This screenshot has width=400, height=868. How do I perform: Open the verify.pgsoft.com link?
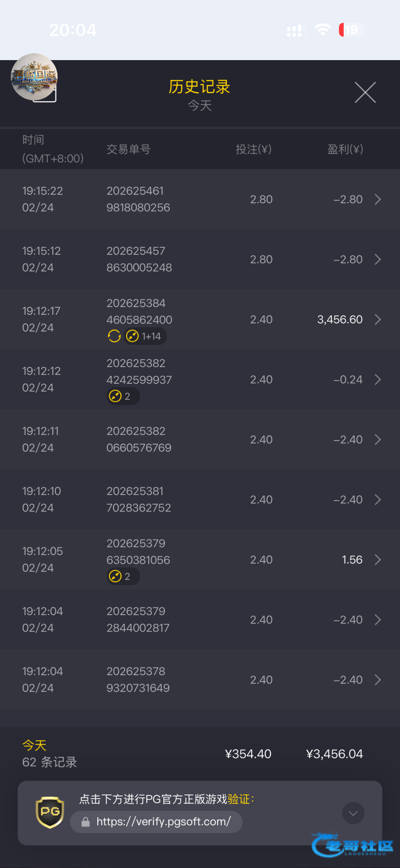[164, 822]
